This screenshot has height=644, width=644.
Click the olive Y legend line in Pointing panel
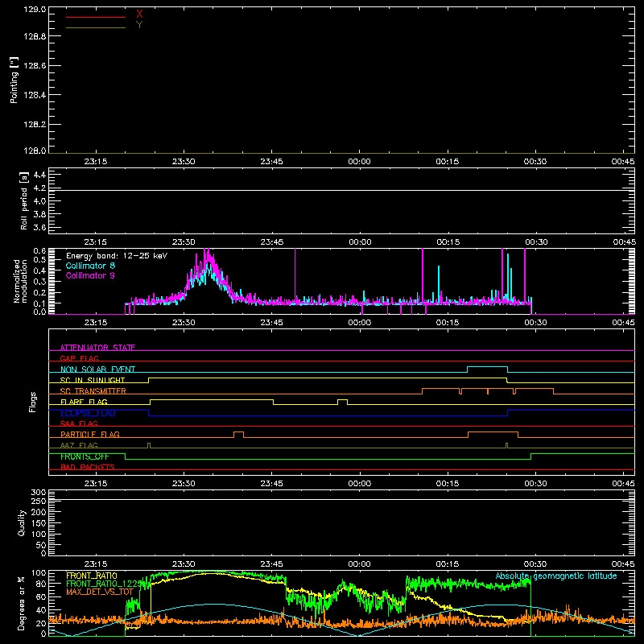click(x=96, y=28)
